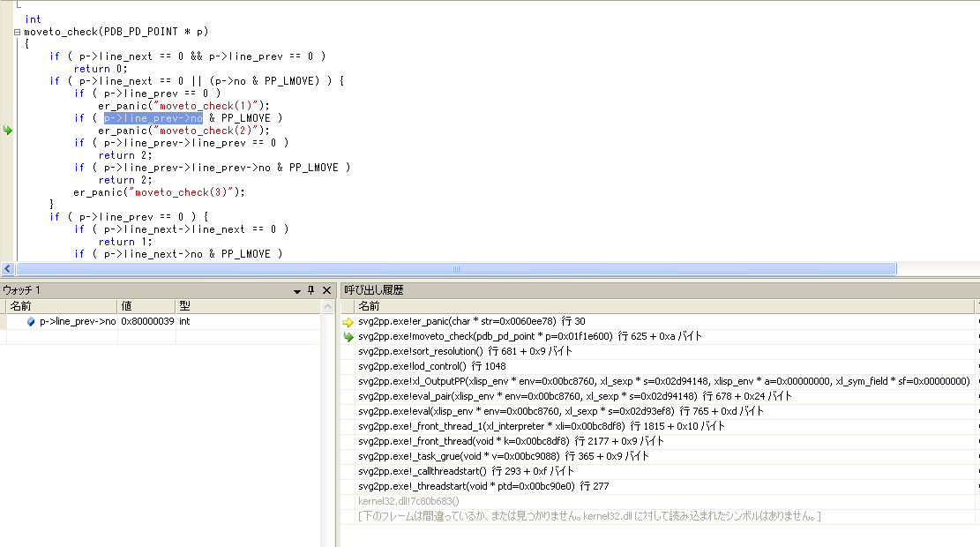The height and width of the screenshot is (547, 980).
Task: Select the p->line_prev->no watch entry
Action: click(77, 321)
